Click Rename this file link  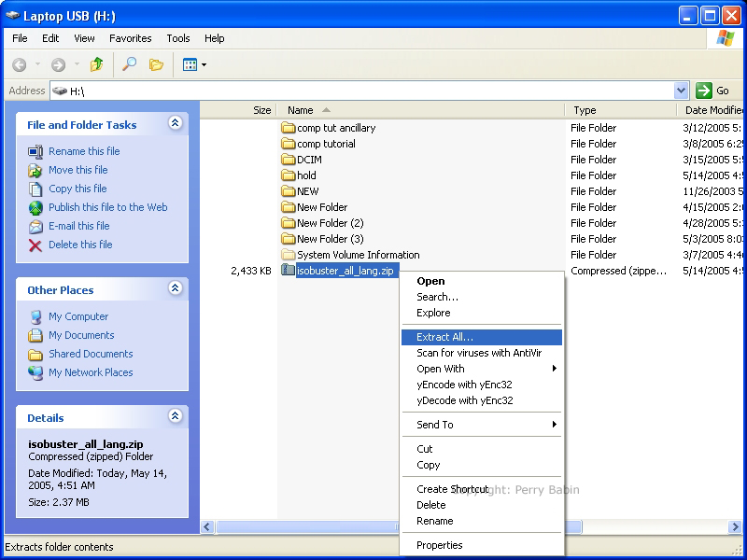pyautogui.click(x=84, y=151)
